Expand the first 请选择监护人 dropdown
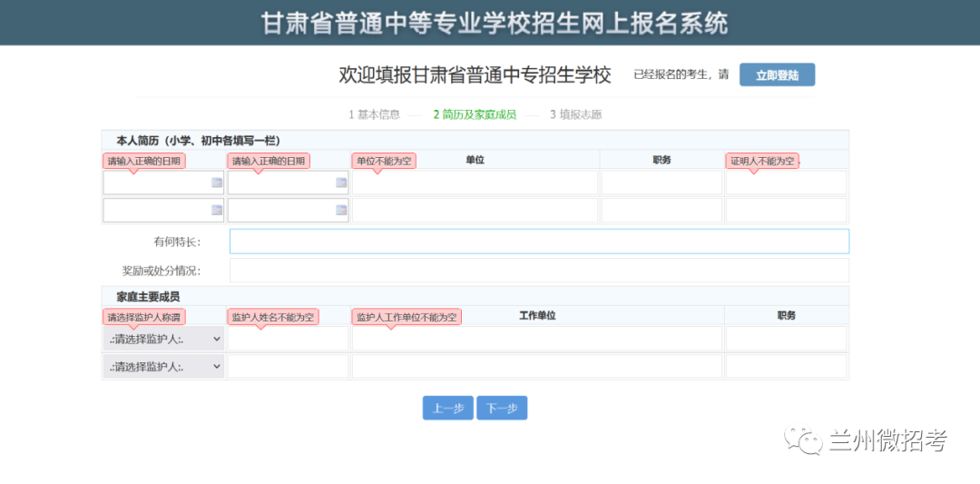980x484 pixels. tap(164, 339)
